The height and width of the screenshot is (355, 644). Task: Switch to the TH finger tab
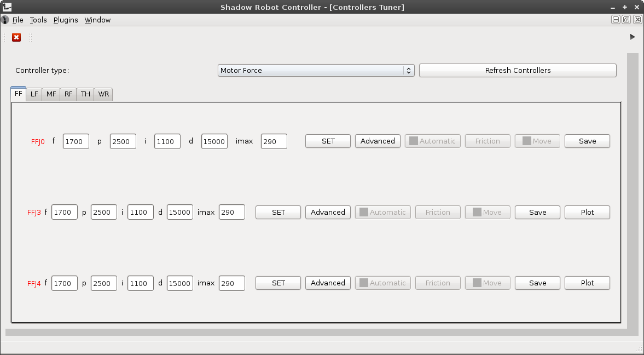pos(85,94)
